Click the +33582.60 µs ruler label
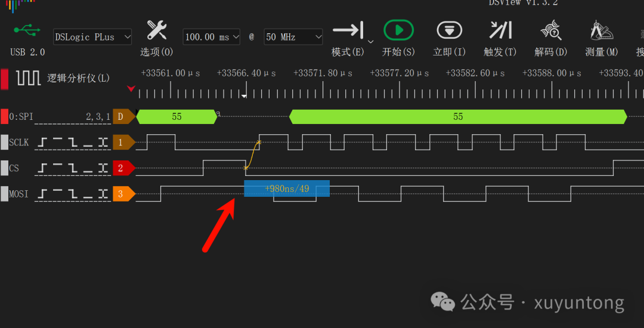 476,73
